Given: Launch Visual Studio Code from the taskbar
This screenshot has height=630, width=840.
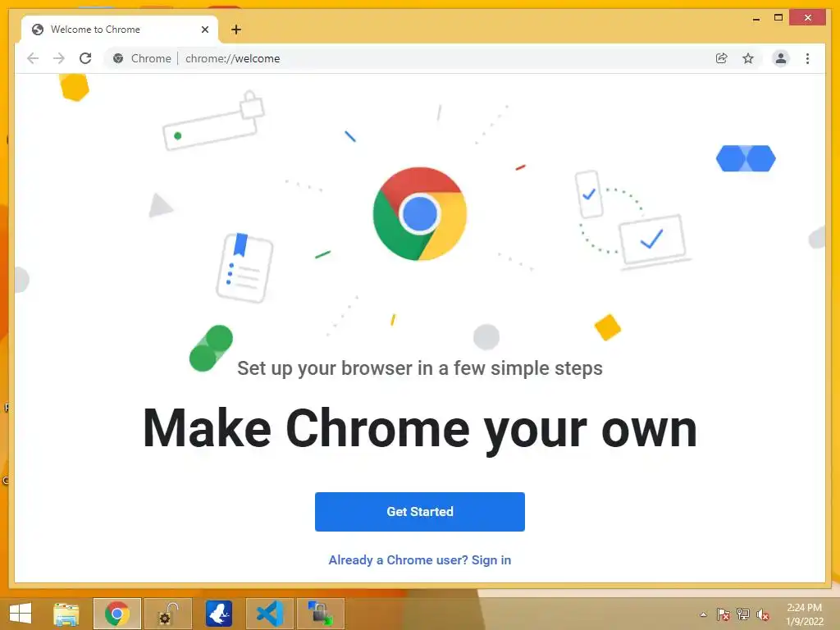Looking at the screenshot, I should tap(269, 614).
